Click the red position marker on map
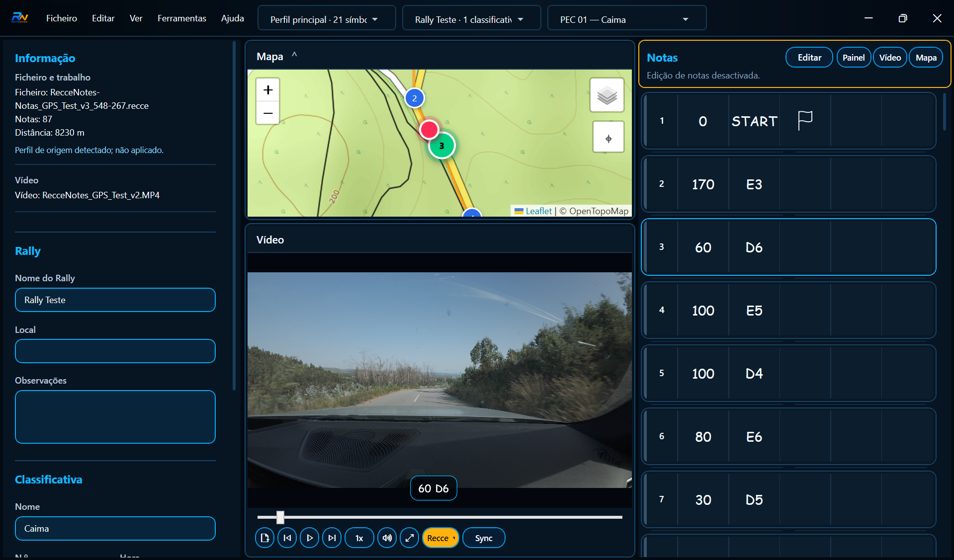 tap(429, 130)
